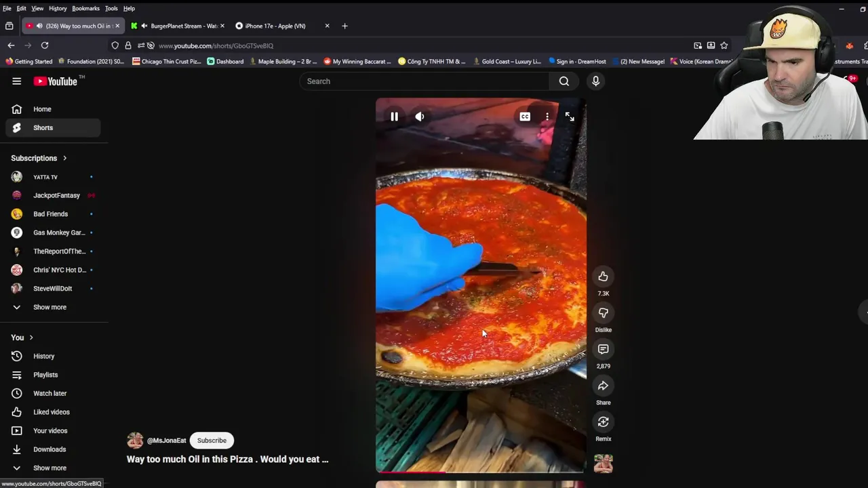Viewport: 868px width, 488px height.
Task: Open the Firefox View button
Action: [9, 26]
